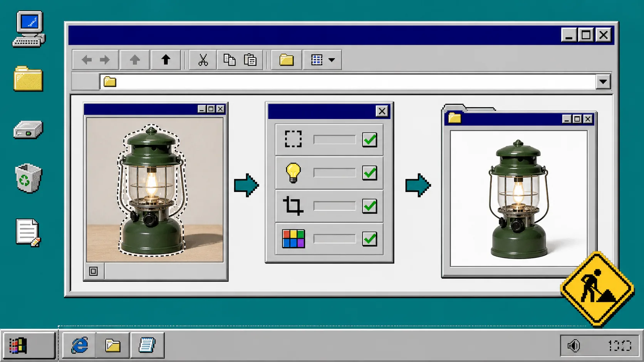Click the folder icon in the right window's title bar
The height and width of the screenshot is (362, 644).
coord(454,118)
